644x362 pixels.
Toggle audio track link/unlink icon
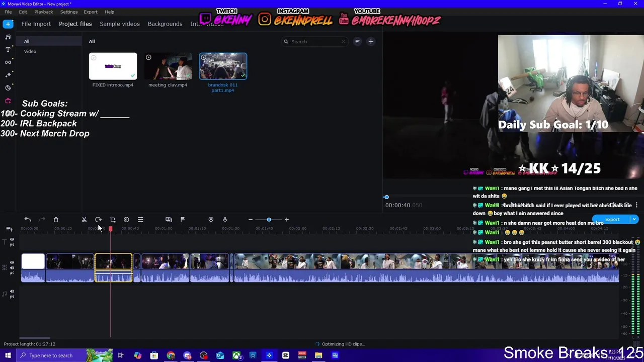click(12, 297)
